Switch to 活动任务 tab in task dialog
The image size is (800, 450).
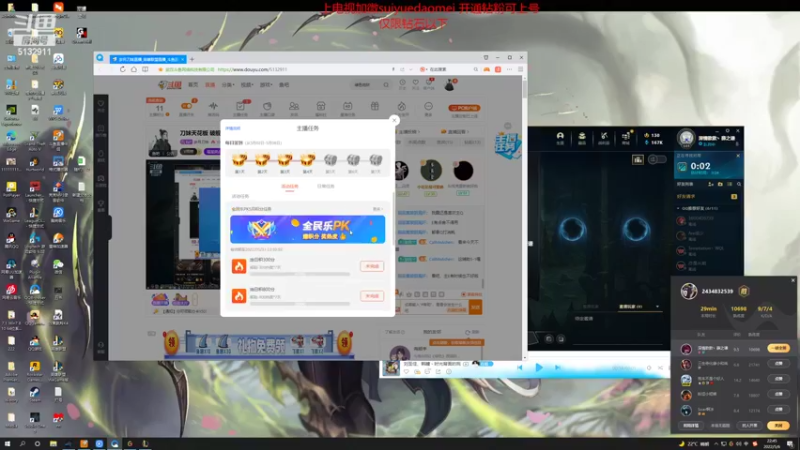point(290,186)
